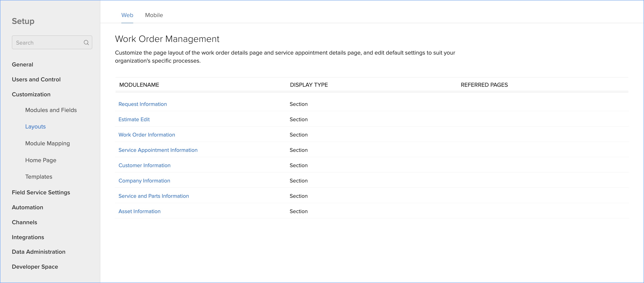Screen dimensions: 644x283
Task: Open Modules and Fields settings
Action: click(x=51, y=110)
